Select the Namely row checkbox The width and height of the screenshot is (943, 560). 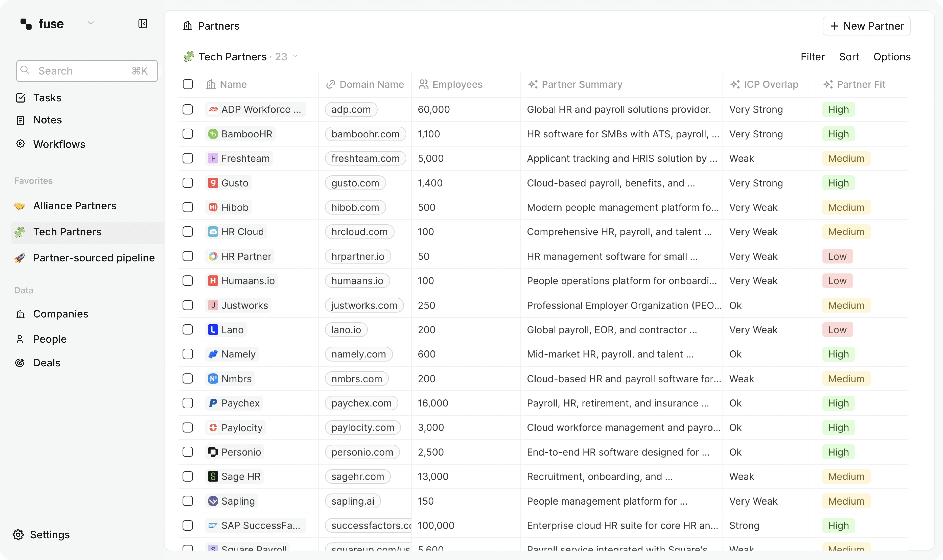point(188,354)
